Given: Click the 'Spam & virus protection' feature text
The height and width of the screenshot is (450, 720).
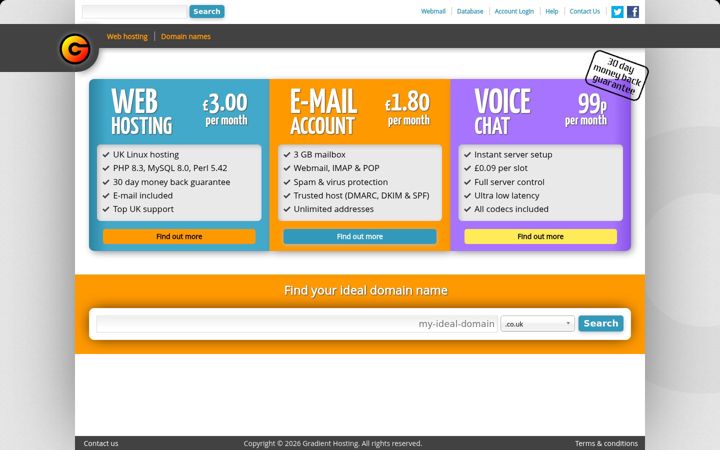Looking at the screenshot, I should click(x=341, y=182).
